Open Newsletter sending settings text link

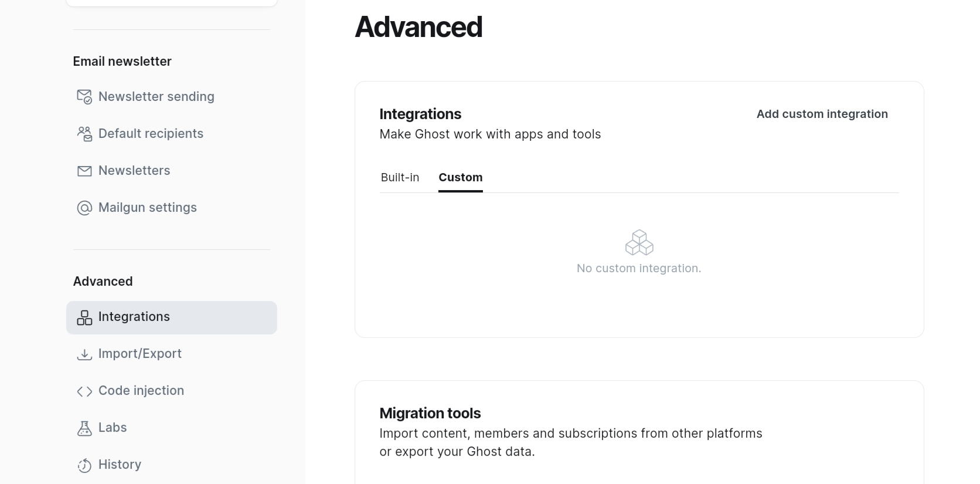click(x=156, y=96)
